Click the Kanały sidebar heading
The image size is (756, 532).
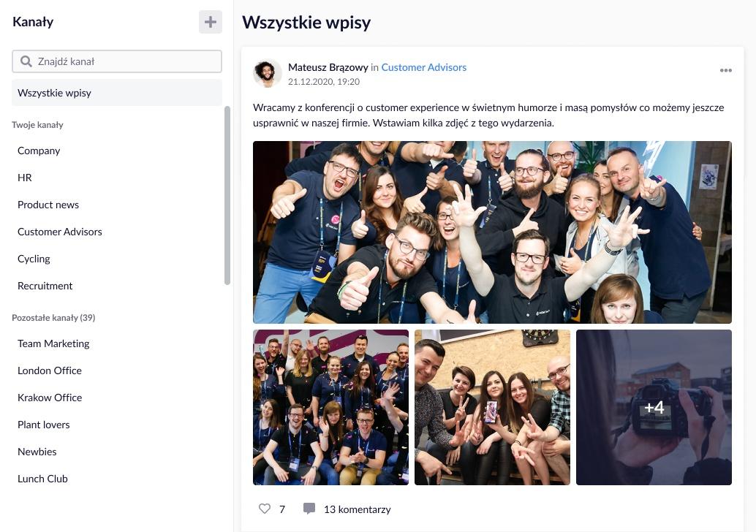(x=33, y=22)
